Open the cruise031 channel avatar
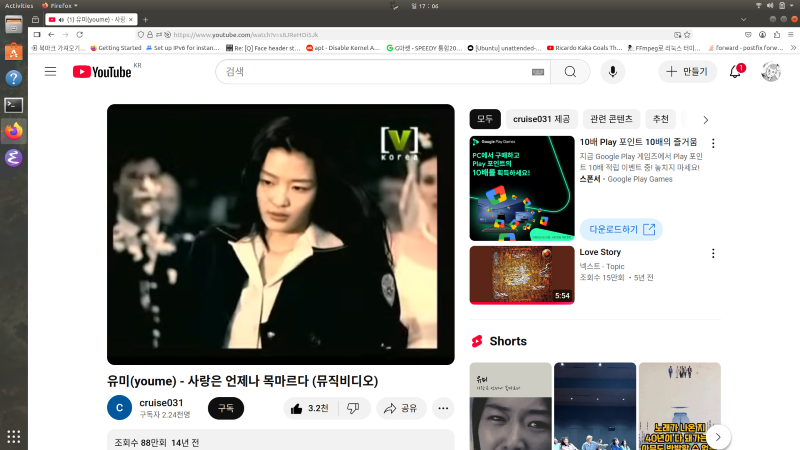This screenshot has height=450, width=800. pos(119,408)
